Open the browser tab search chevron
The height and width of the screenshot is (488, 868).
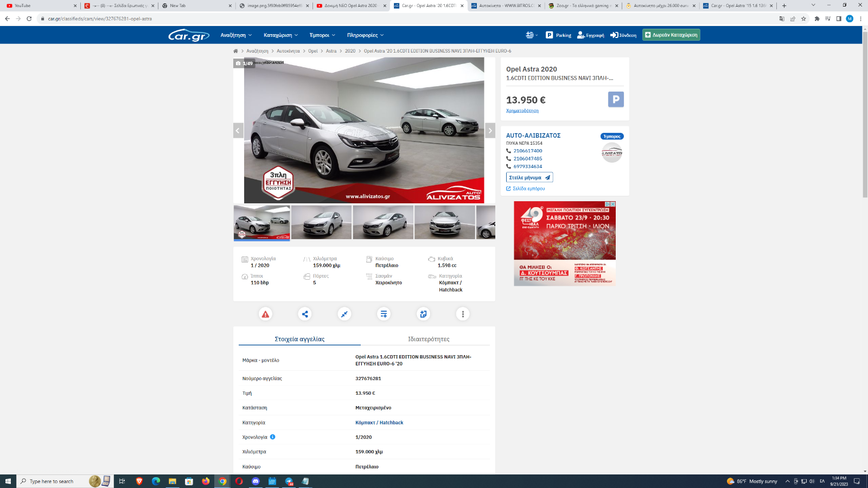[813, 5]
